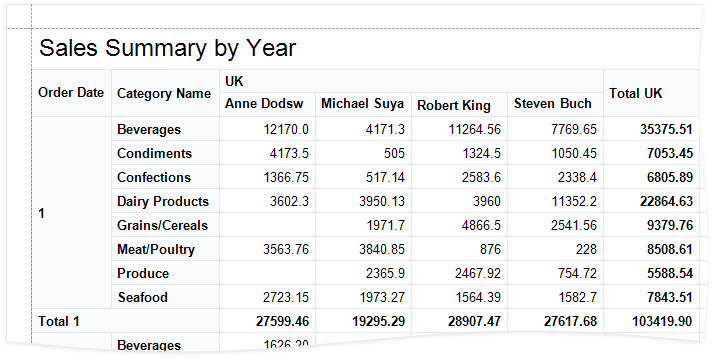Select the Michael Suya column header
The height and width of the screenshot is (360, 715).
[363, 104]
